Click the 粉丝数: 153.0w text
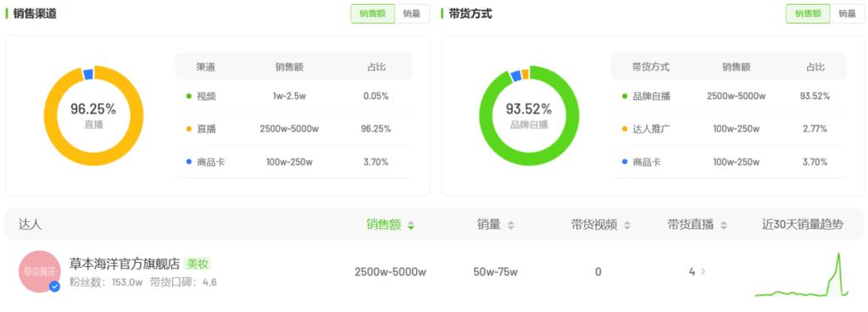The width and height of the screenshot is (868, 312). (106, 282)
